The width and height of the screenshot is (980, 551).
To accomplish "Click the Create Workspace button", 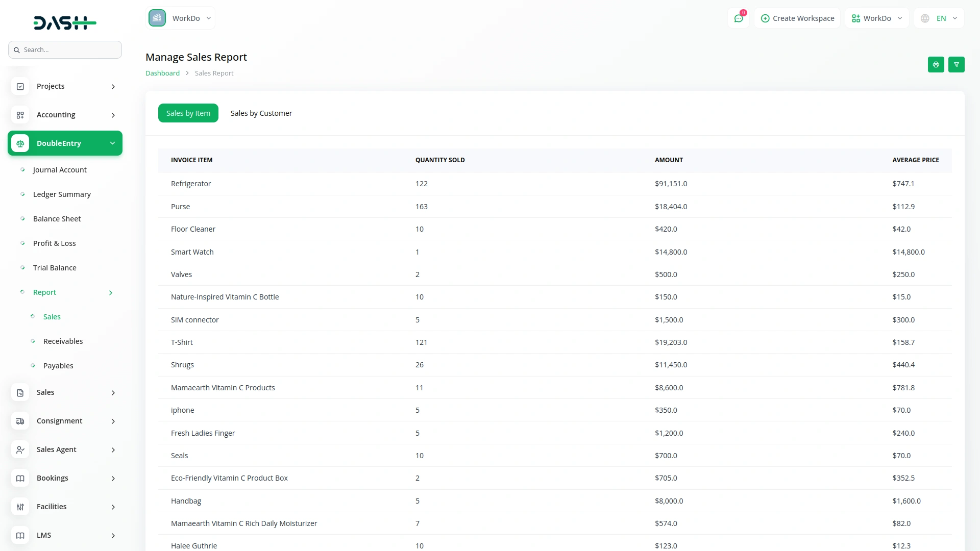I will click(797, 18).
